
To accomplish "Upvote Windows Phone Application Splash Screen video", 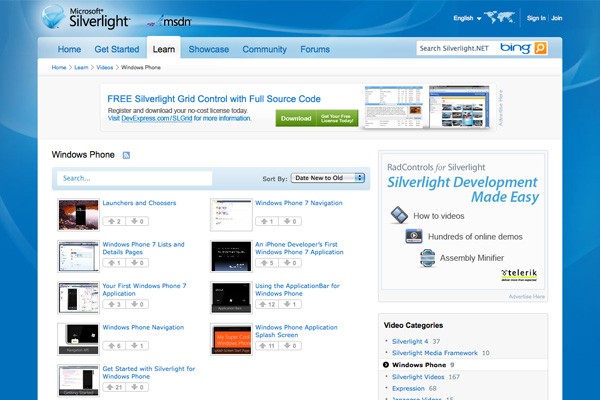I will pyautogui.click(x=267, y=346).
